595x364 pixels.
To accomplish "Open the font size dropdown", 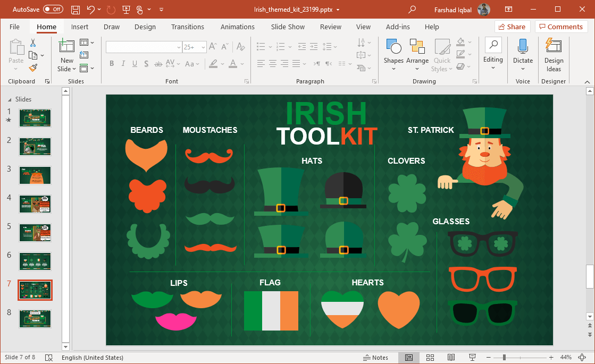I will click(x=203, y=47).
